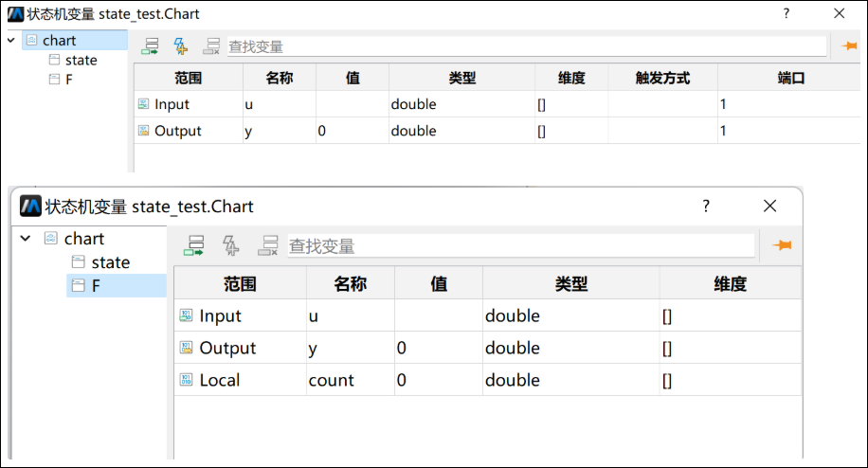Click value cell '0' in upper Output row
Image resolution: width=868 pixels, height=468 pixels.
tap(353, 131)
